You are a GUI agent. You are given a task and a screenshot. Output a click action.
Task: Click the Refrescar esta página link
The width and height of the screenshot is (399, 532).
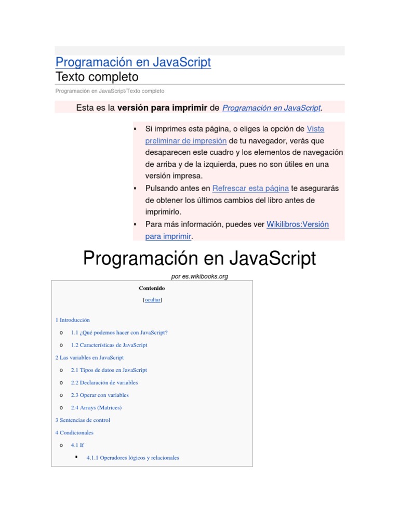[250, 188]
